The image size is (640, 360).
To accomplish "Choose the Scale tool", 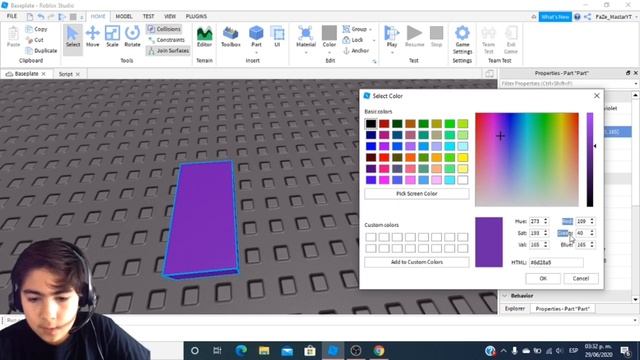I will click(x=112, y=37).
